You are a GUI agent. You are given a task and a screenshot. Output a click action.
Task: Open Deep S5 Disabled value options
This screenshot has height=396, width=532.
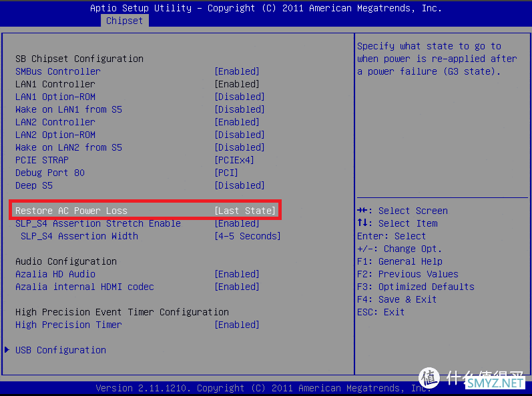coord(240,185)
